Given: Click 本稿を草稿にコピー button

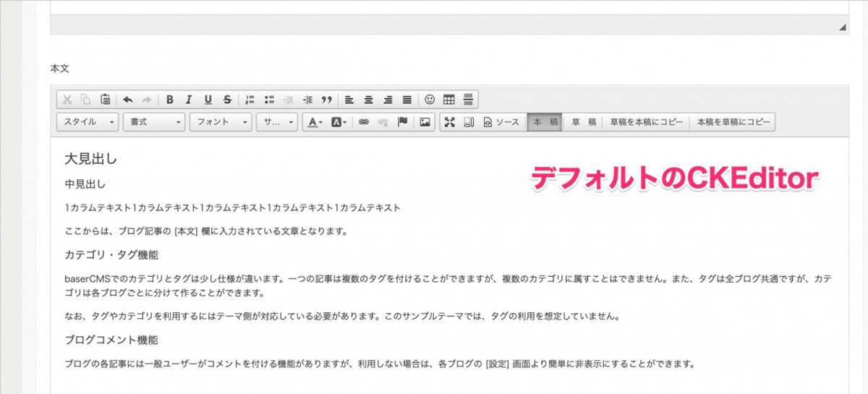Looking at the screenshot, I should [x=733, y=122].
